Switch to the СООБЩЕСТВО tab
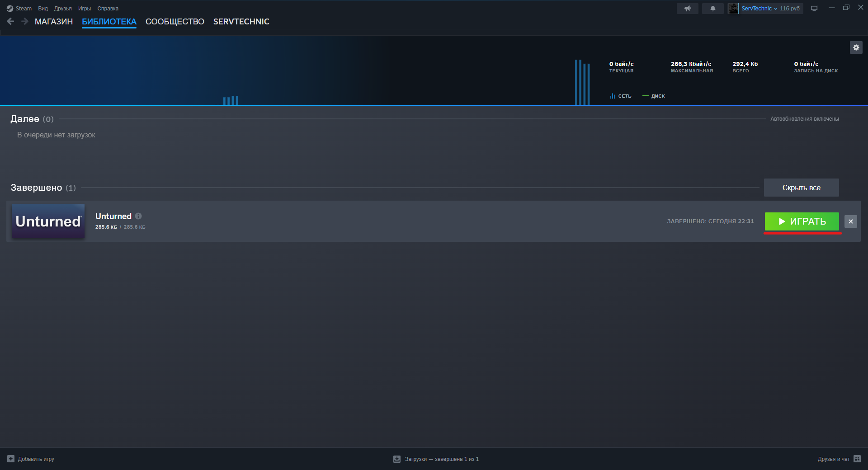This screenshot has width=868, height=470. point(175,22)
